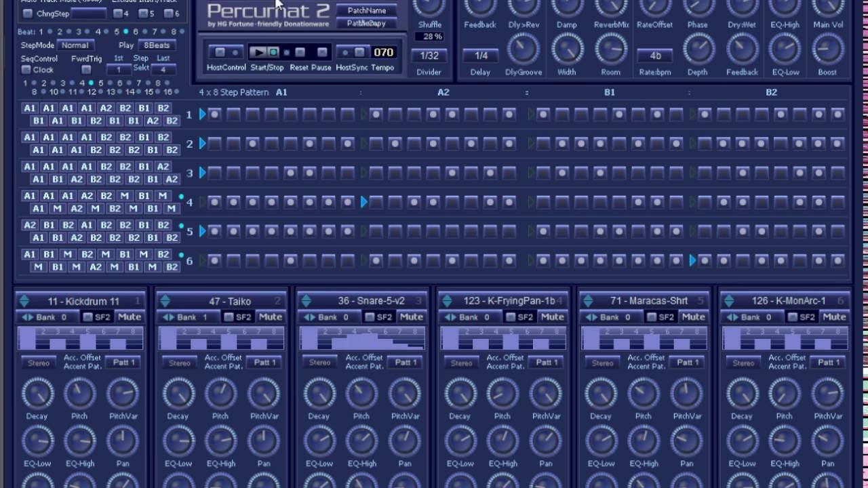Toggle Stereo button on Kickdrum 11
The width and height of the screenshot is (868, 488).
pyautogui.click(x=39, y=363)
